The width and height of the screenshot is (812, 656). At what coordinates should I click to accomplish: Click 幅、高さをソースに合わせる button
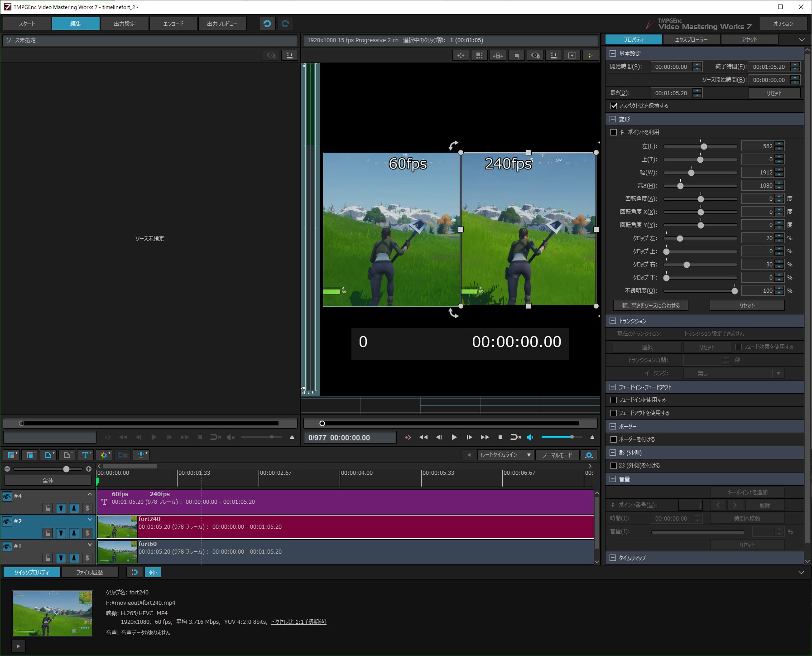pyautogui.click(x=651, y=306)
